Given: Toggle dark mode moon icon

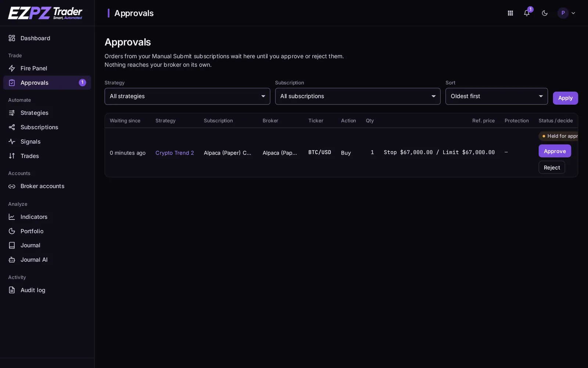Looking at the screenshot, I should (x=545, y=13).
